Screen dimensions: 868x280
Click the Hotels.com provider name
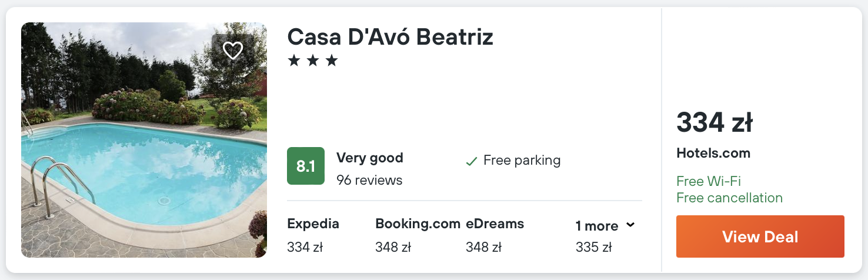pos(713,154)
